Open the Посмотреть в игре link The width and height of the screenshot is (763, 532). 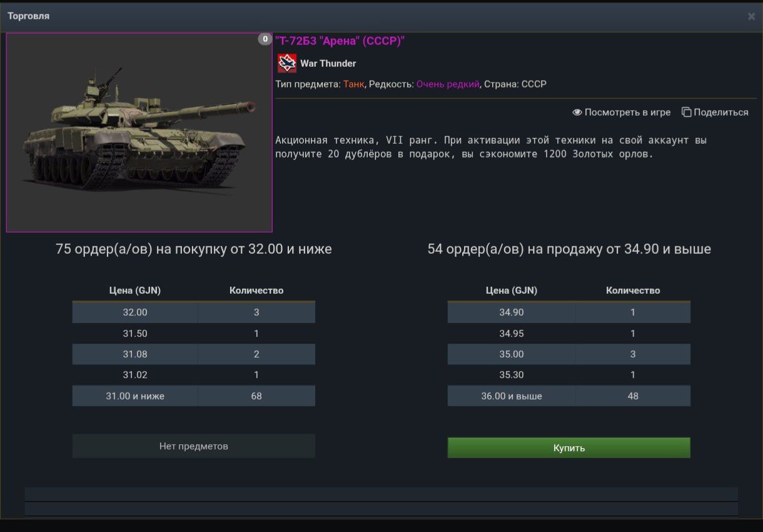627,113
